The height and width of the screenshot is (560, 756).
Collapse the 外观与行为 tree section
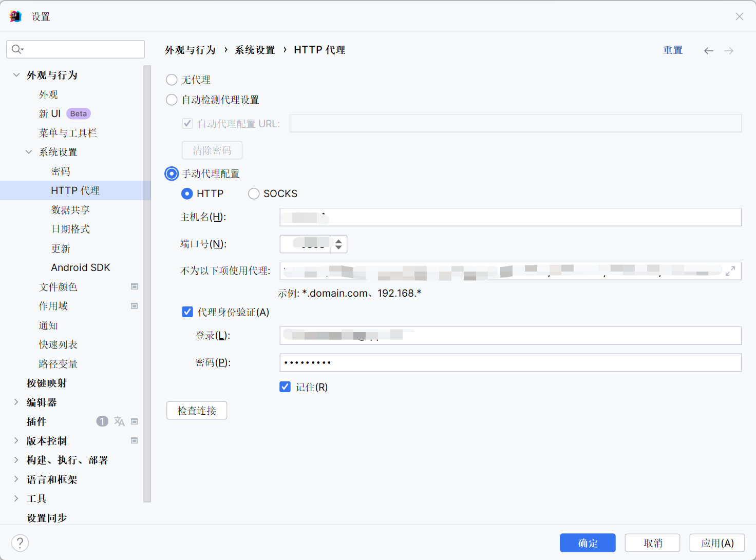(x=16, y=75)
